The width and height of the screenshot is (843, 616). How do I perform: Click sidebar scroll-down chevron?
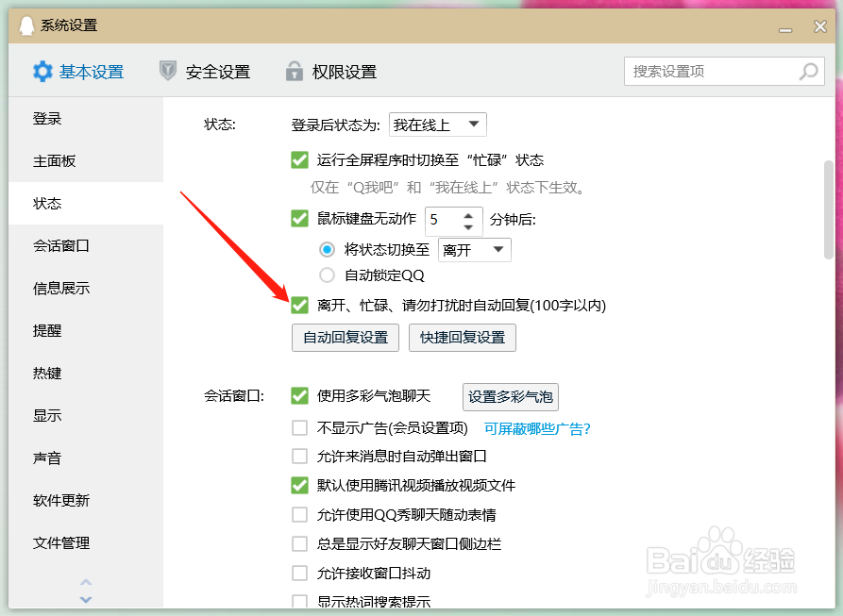pyautogui.click(x=86, y=599)
